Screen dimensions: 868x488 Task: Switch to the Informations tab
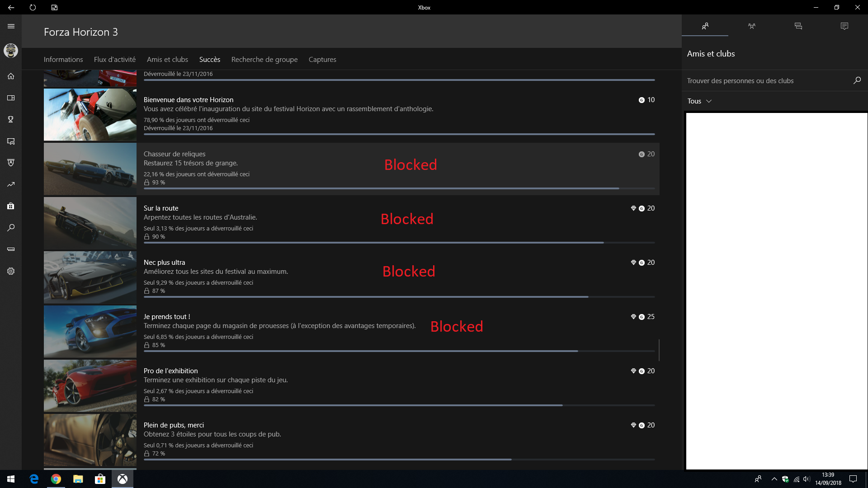point(63,59)
